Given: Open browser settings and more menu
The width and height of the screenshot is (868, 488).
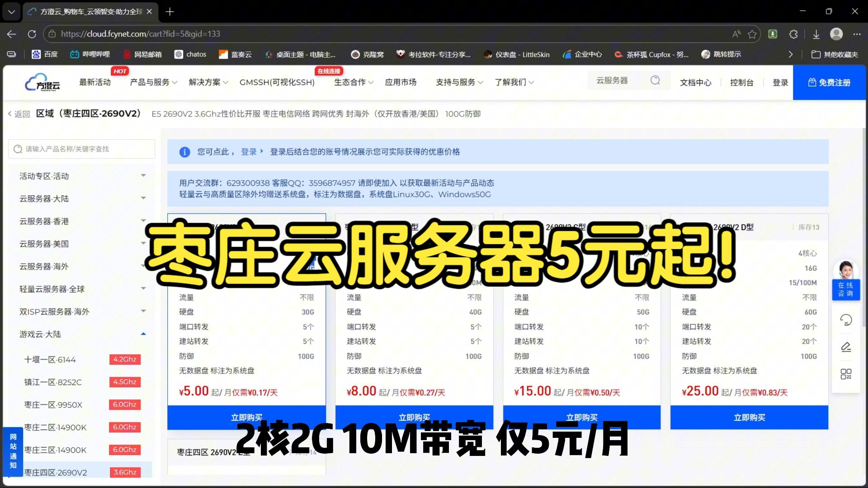Looking at the screenshot, I should tap(857, 34).
